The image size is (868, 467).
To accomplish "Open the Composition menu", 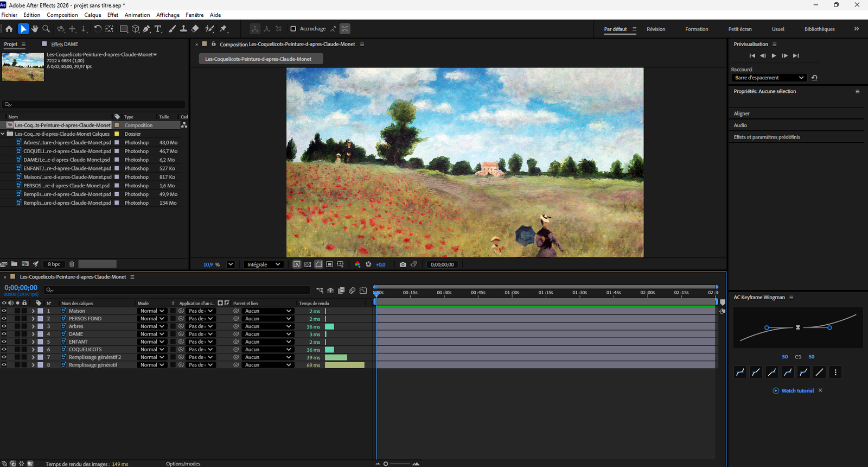I will 62,15.
